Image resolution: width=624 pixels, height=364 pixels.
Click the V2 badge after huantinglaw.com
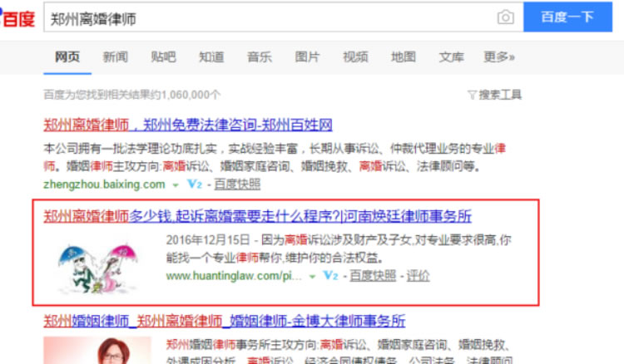click(330, 275)
